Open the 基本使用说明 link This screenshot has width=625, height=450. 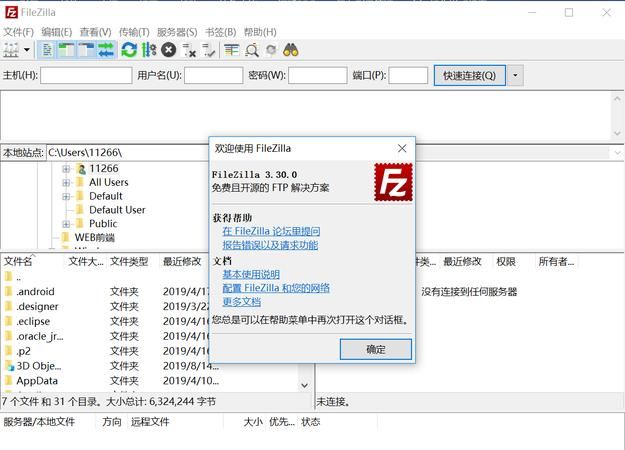coord(251,274)
